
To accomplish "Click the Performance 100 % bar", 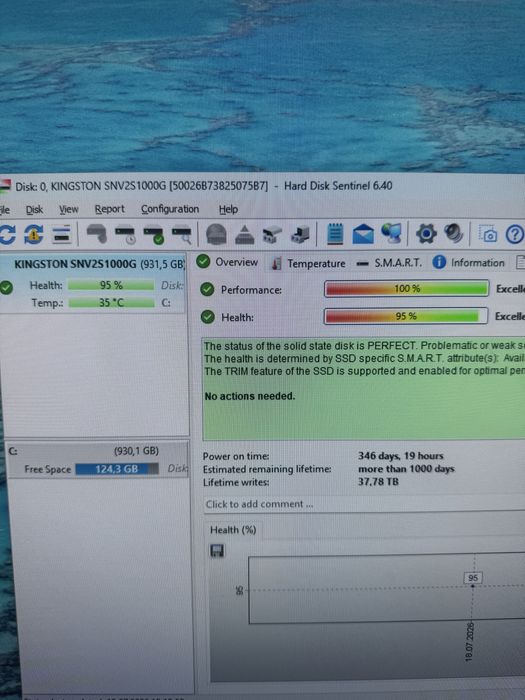I will point(406,289).
